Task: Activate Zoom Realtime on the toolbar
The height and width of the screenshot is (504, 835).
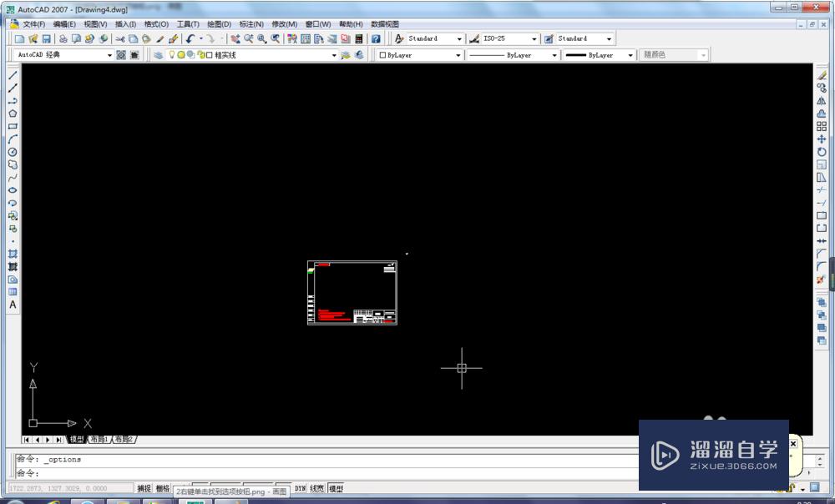Action: pos(248,38)
